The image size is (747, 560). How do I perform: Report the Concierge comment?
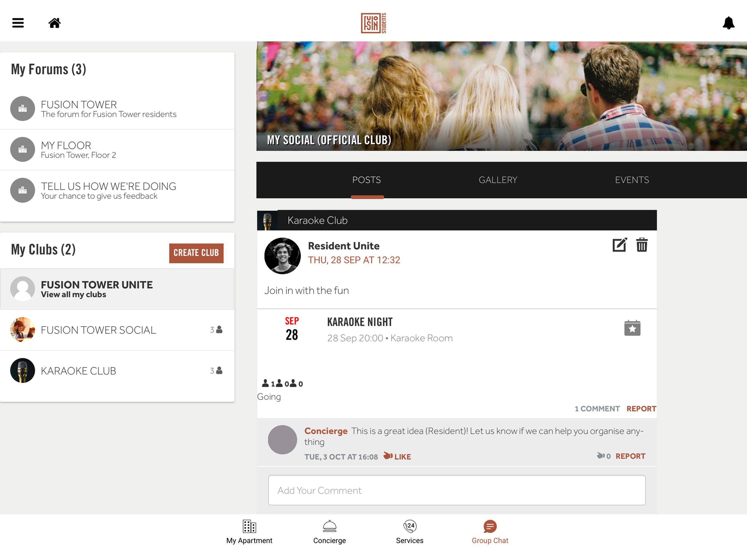[630, 456]
